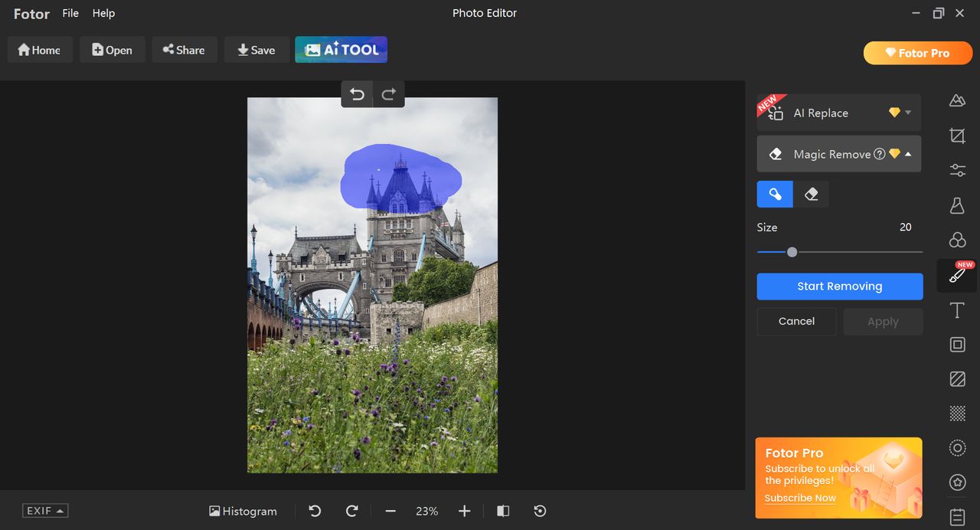
Task: Click Start Removing
Action: coord(840,286)
